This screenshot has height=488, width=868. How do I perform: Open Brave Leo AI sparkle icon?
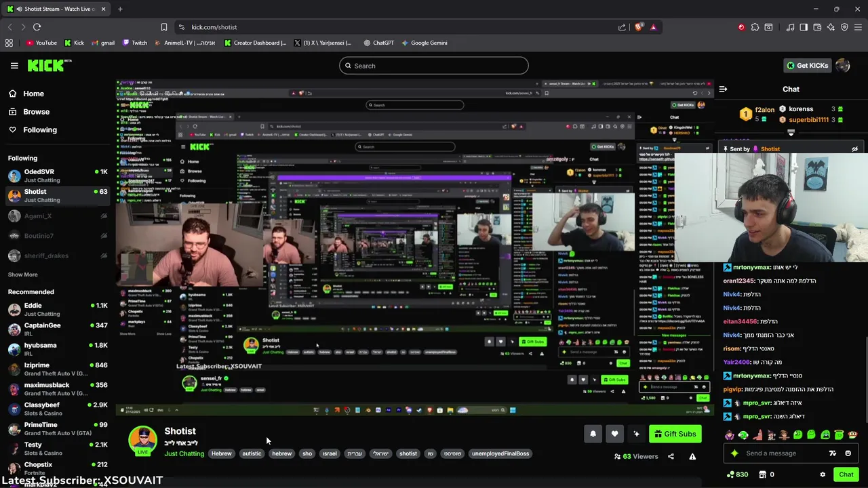(x=831, y=27)
